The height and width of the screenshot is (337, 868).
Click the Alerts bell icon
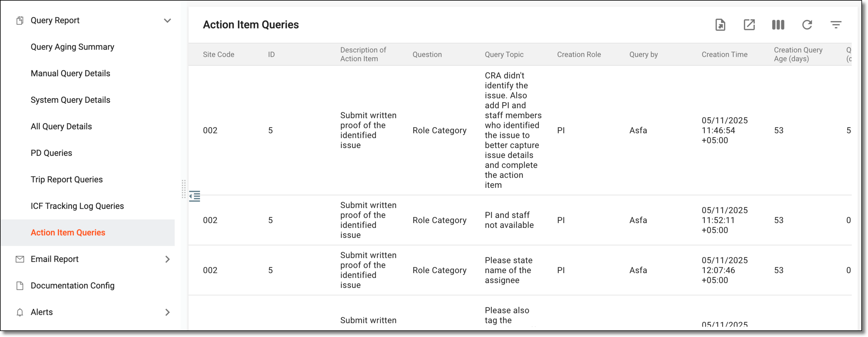click(20, 312)
